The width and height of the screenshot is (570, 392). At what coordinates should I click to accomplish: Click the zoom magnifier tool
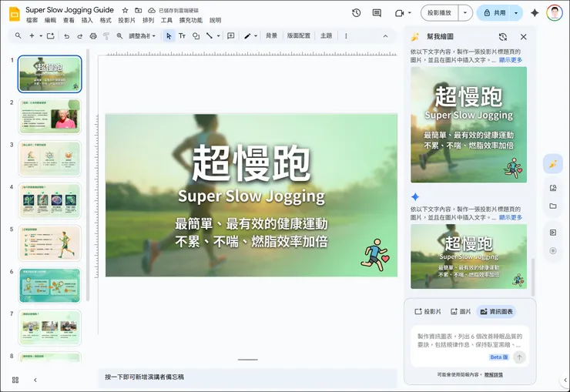pos(119,36)
